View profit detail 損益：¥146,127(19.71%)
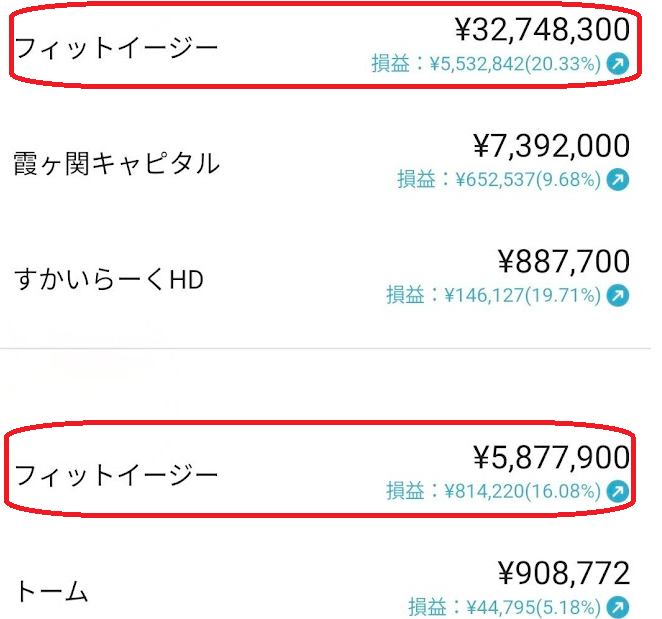The image size is (662, 619). 493,295
